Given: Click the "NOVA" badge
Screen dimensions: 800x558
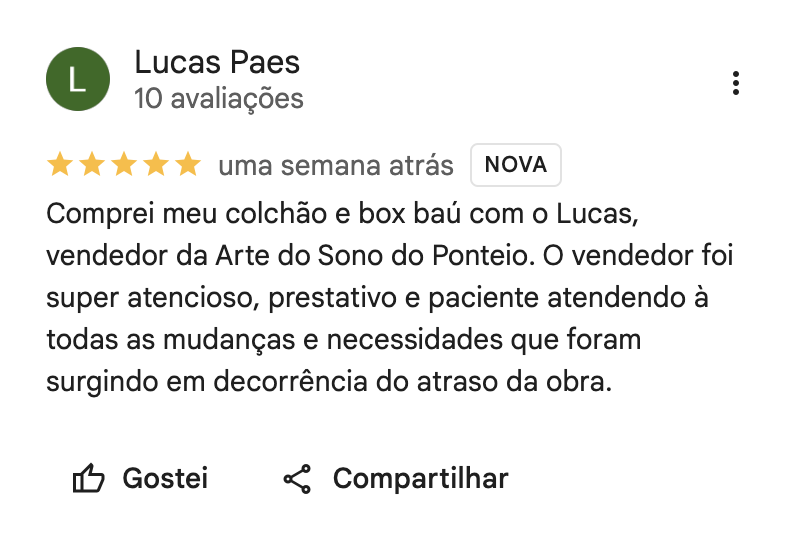Looking at the screenshot, I should coord(516,165).
